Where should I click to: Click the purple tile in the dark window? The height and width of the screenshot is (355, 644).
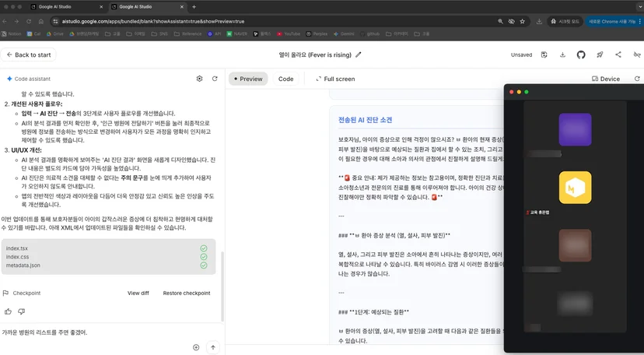click(575, 129)
